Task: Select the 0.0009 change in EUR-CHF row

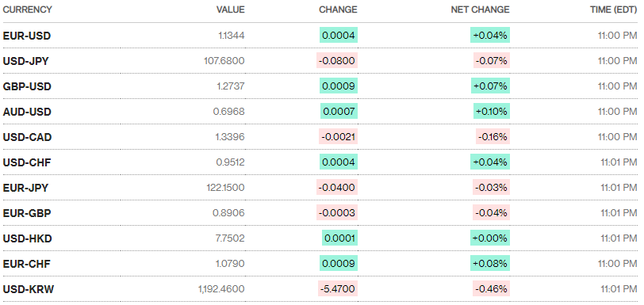Action: (x=339, y=264)
